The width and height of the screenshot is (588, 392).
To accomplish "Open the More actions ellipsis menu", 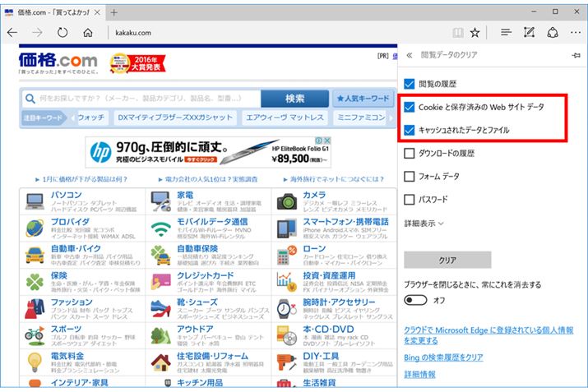I will [x=576, y=33].
